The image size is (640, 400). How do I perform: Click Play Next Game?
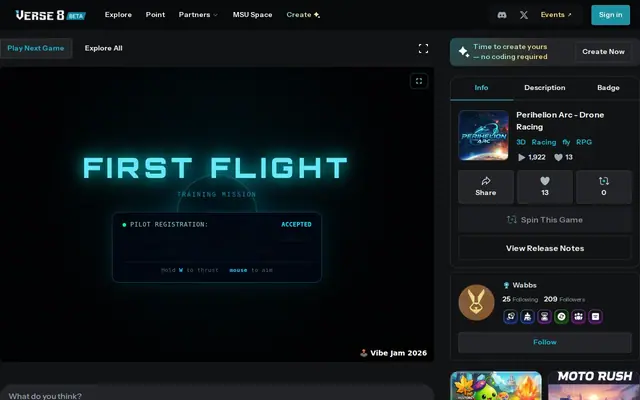[x=36, y=48]
